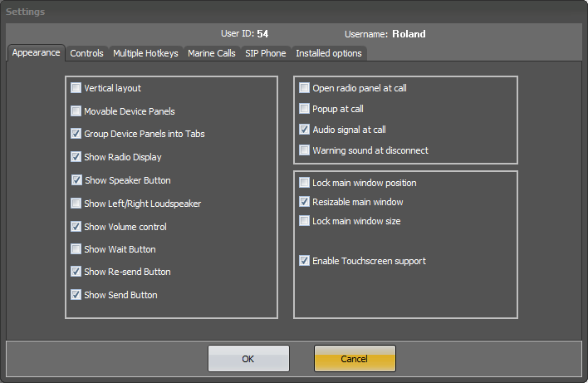This screenshot has height=383, width=588.
Task: Uncheck Enable Touchscreen support
Action: coord(304,261)
